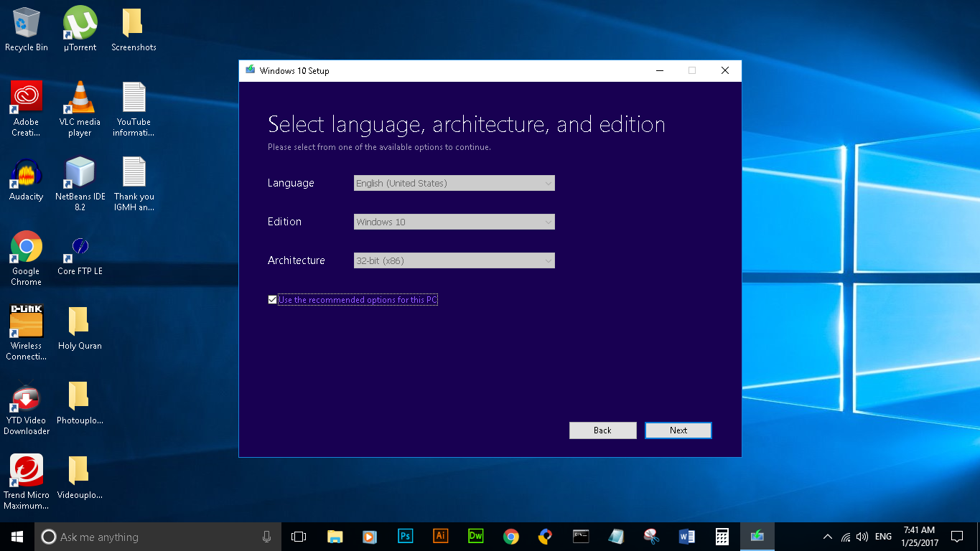The height and width of the screenshot is (551, 980).
Task: Open the Edition dropdown
Action: tap(454, 222)
